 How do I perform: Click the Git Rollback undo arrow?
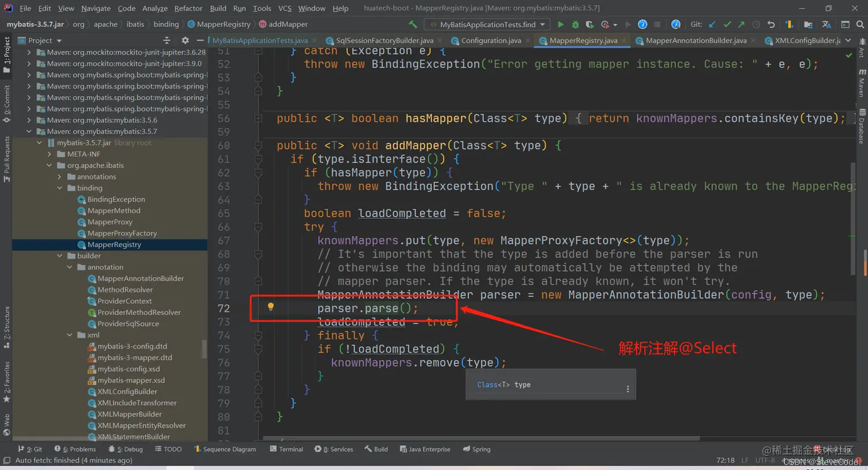771,24
